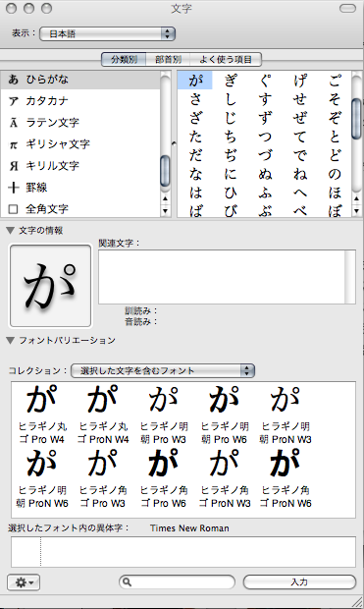Click the category list scrollbar thumb
This screenshot has width=364, height=609.
pos(165,170)
